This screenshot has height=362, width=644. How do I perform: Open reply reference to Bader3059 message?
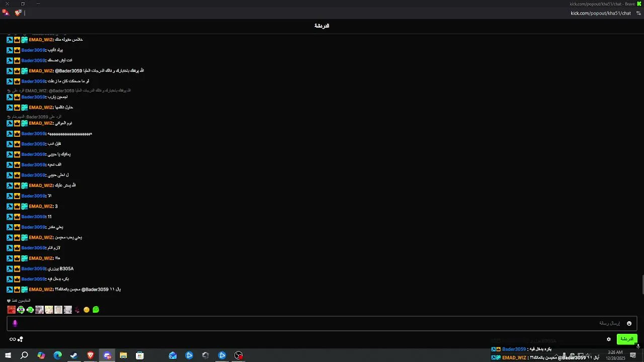click(34, 117)
